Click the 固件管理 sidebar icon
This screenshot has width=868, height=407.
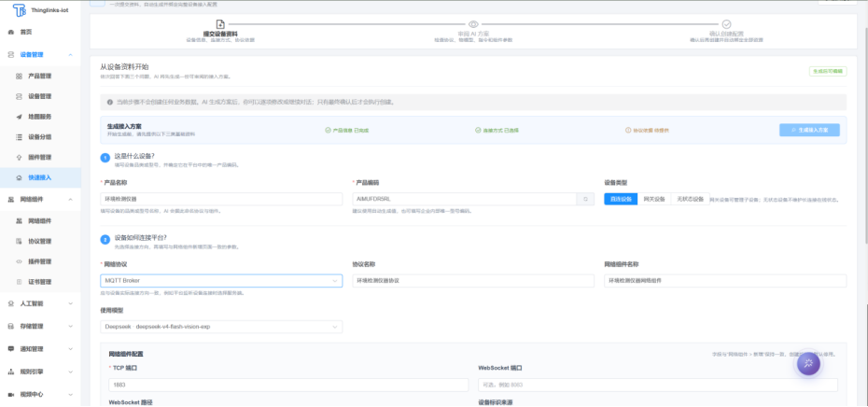(x=19, y=157)
